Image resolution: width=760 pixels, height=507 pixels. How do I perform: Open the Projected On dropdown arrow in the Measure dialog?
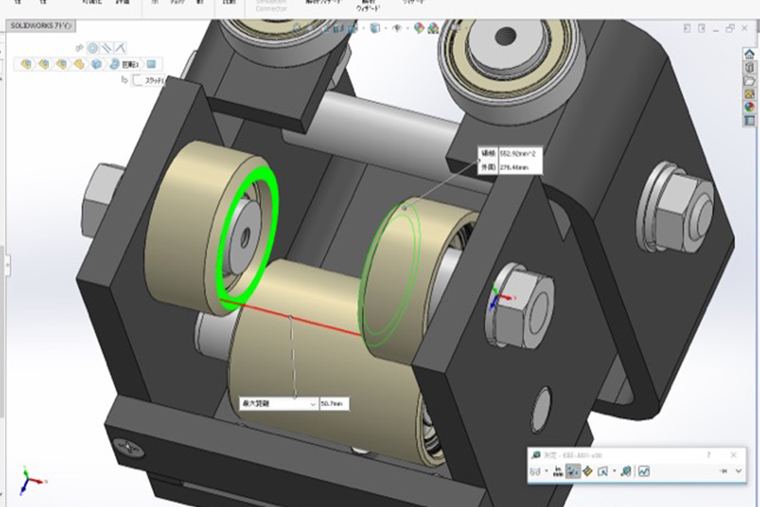pyautogui.click(x=614, y=471)
